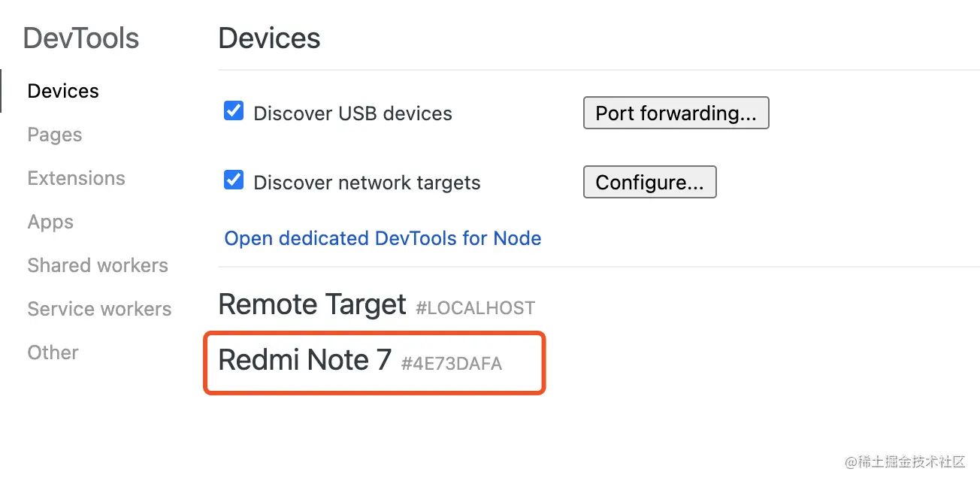Open Shared workers in the sidebar
Screen dimensions: 980x484
(x=98, y=265)
